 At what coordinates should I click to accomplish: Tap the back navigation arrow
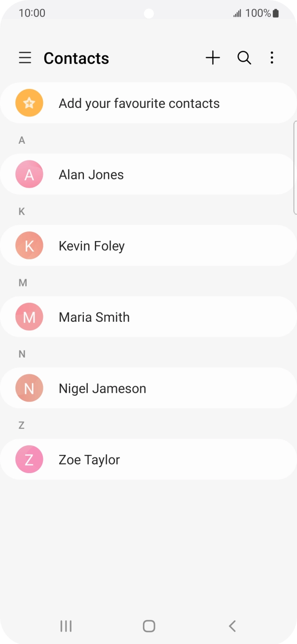[x=232, y=626]
